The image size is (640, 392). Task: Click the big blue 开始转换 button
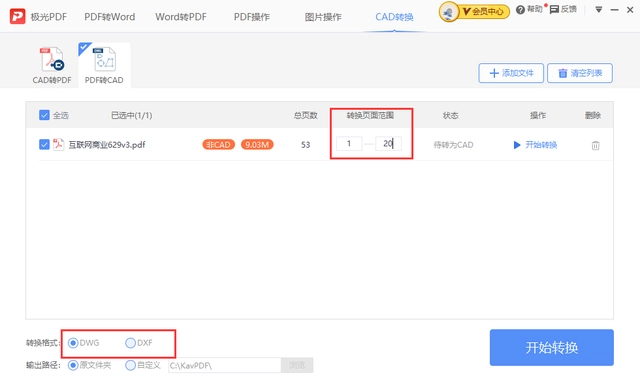tap(551, 347)
